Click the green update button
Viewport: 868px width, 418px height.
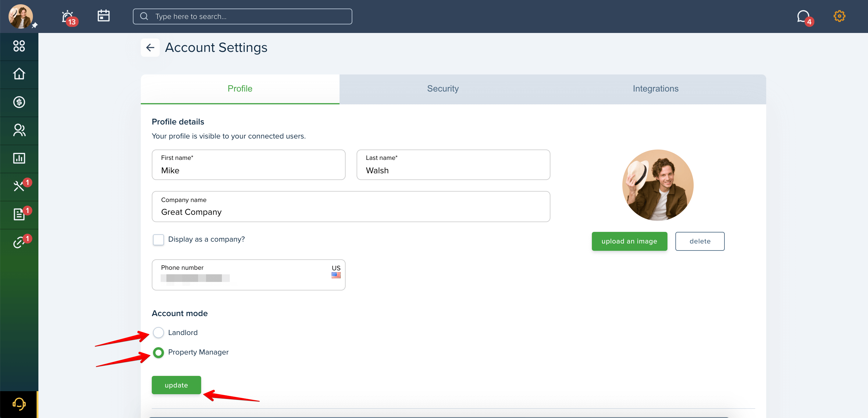click(176, 385)
